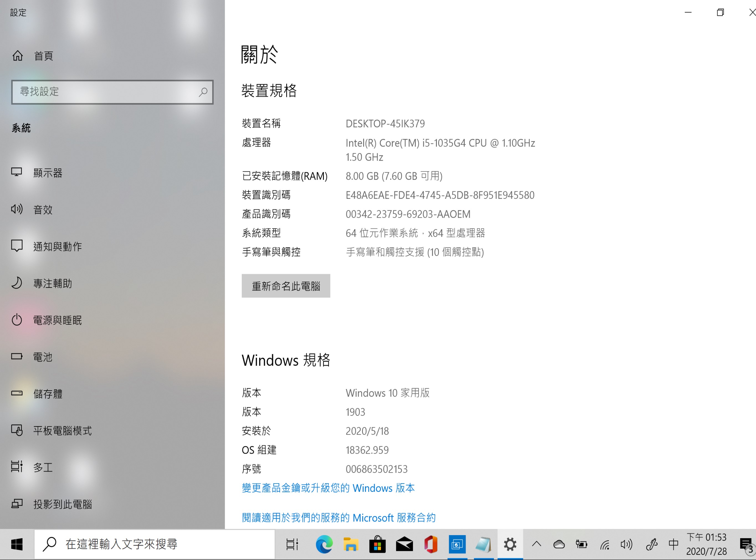Click system type 64 位元作業系統 value
Screen dimensions: 756x560
[x=415, y=233]
